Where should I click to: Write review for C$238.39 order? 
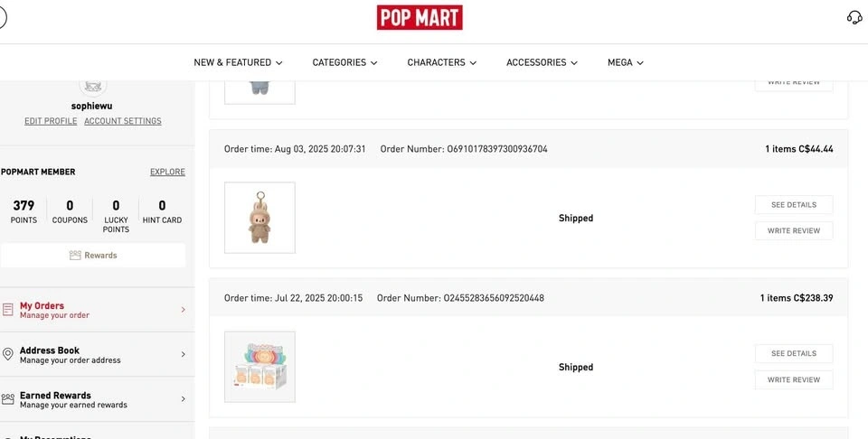794,380
